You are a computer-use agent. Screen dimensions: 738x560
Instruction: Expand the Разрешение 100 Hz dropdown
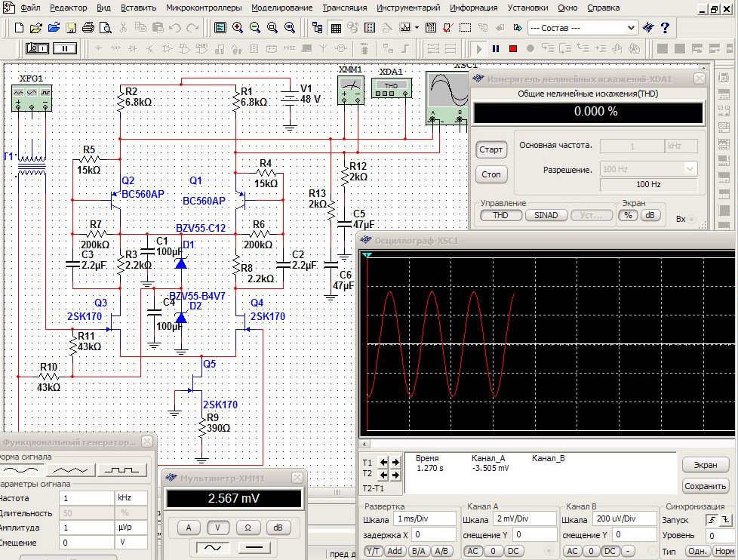[690, 169]
